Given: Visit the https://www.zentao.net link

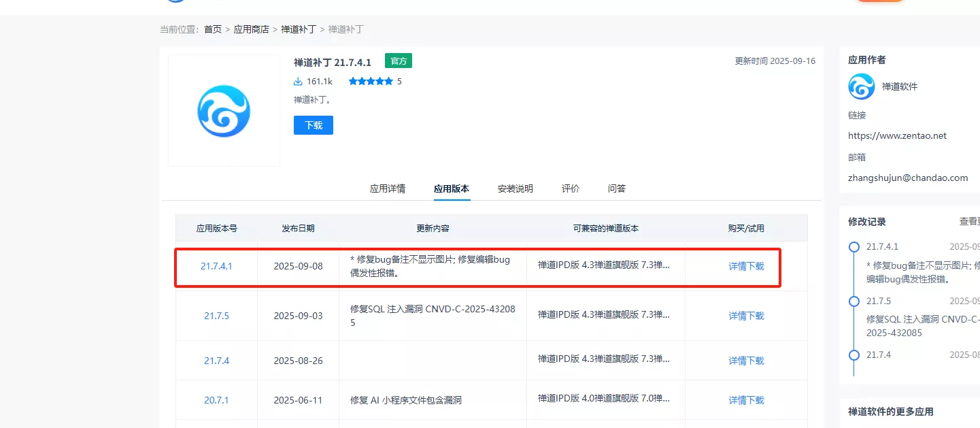Looking at the screenshot, I should click(x=897, y=135).
